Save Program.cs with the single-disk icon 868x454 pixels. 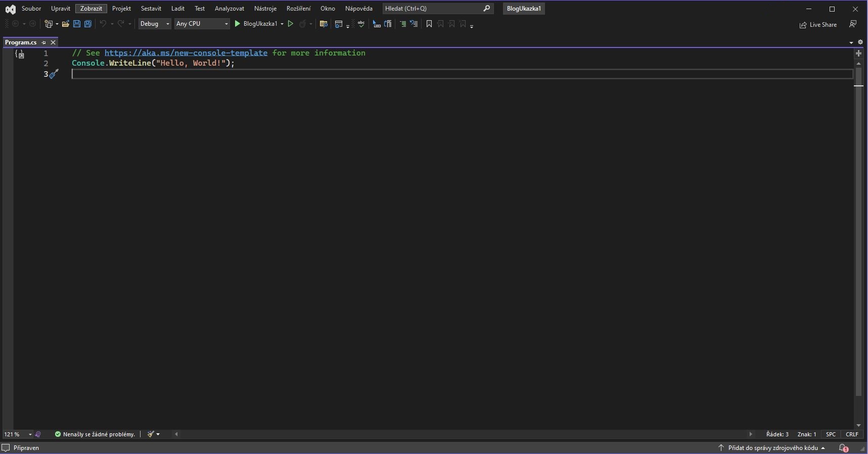coord(77,24)
